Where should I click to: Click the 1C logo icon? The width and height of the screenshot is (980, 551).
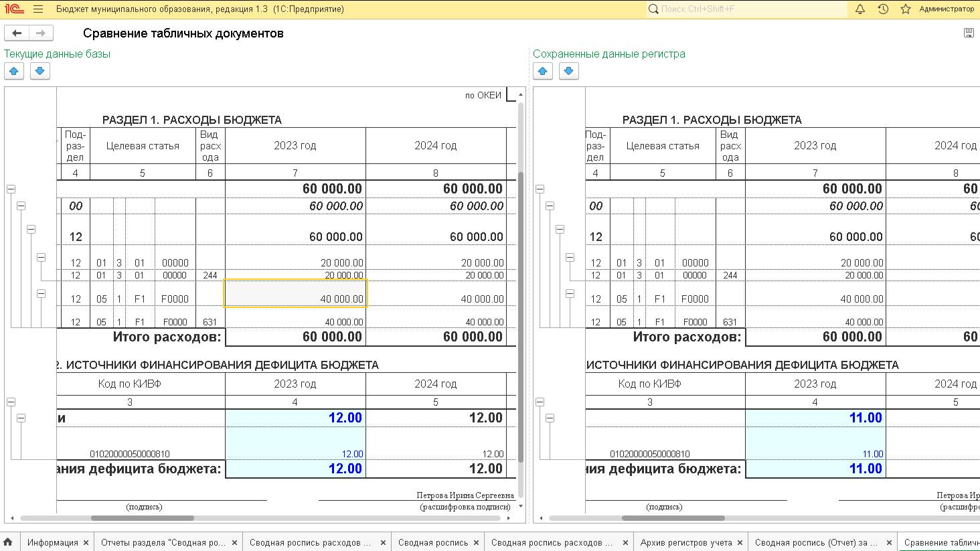click(14, 9)
